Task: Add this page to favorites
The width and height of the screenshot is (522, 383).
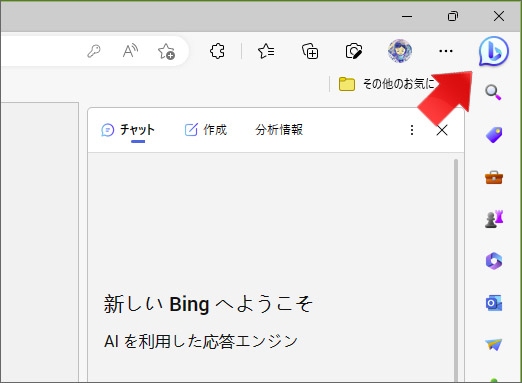Action: point(166,51)
